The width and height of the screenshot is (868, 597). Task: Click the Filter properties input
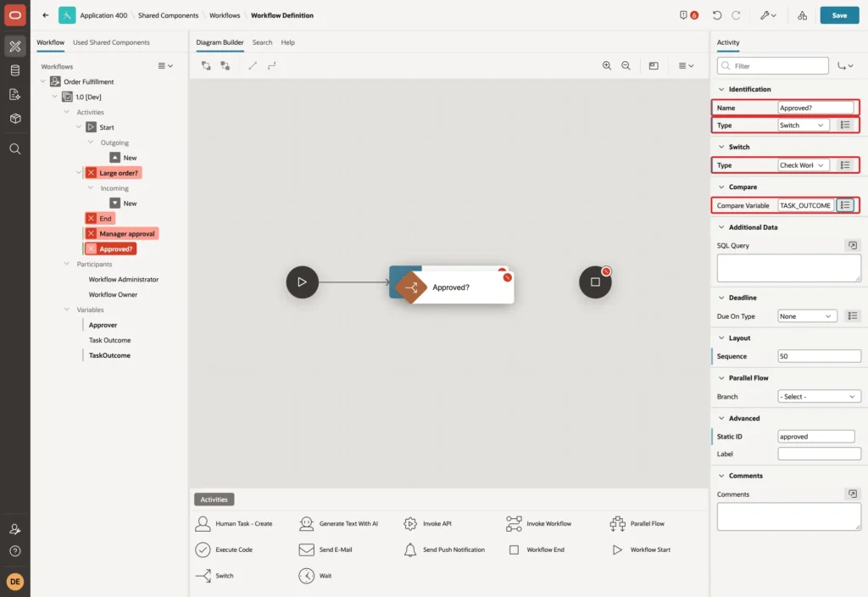(773, 66)
